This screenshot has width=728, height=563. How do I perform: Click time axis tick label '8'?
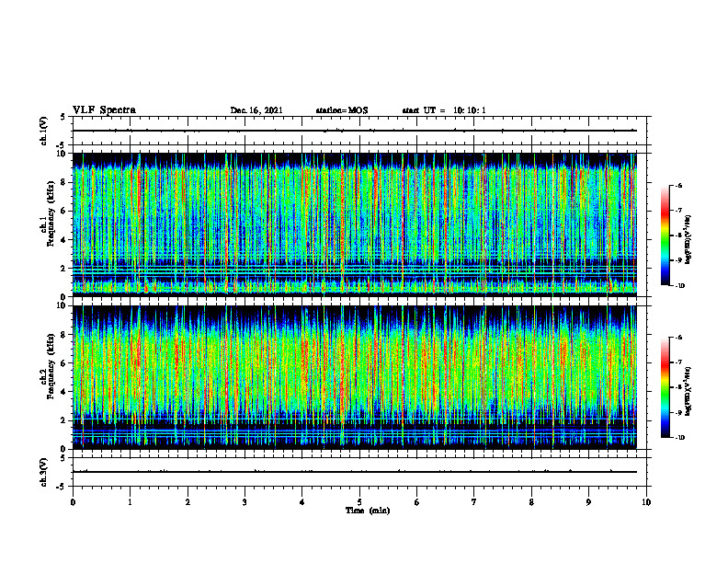pyautogui.click(x=531, y=502)
